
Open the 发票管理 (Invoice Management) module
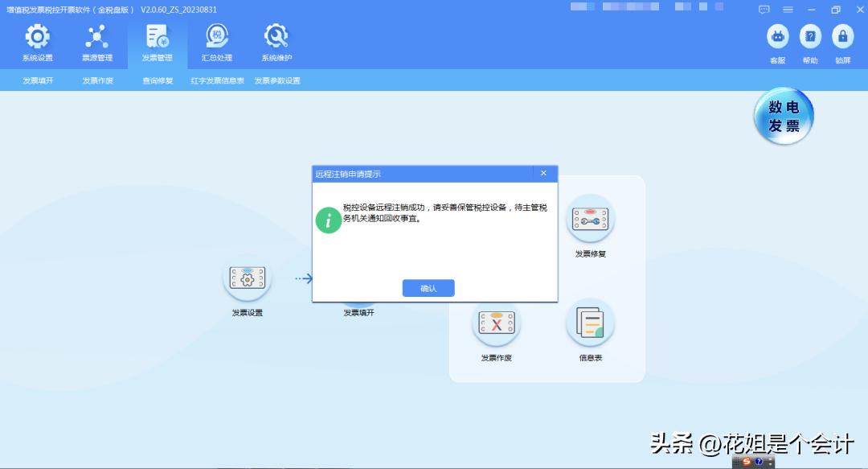[x=158, y=42]
